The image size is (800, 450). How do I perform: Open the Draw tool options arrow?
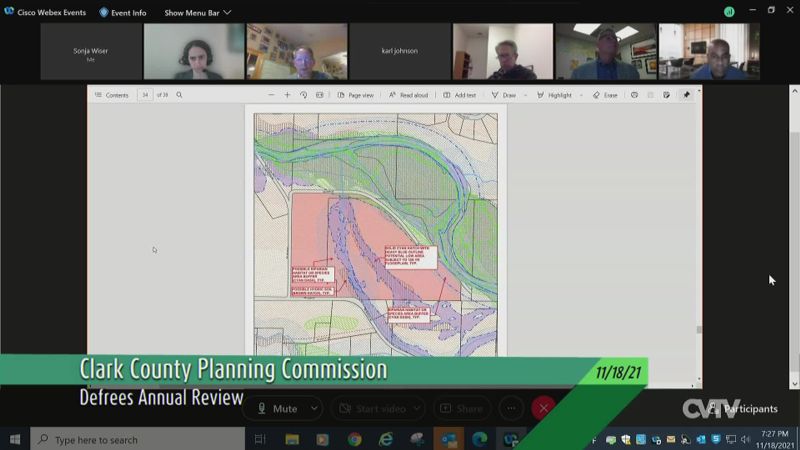(x=526, y=95)
